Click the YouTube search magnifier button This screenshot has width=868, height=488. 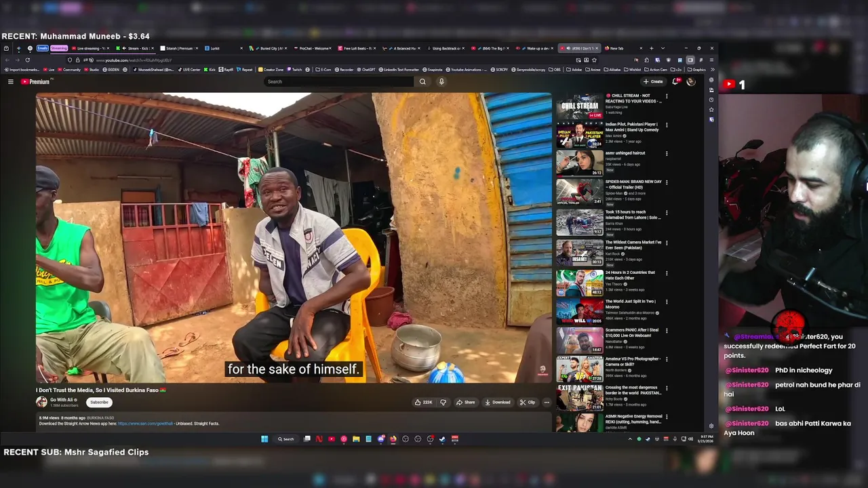click(x=422, y=81)
